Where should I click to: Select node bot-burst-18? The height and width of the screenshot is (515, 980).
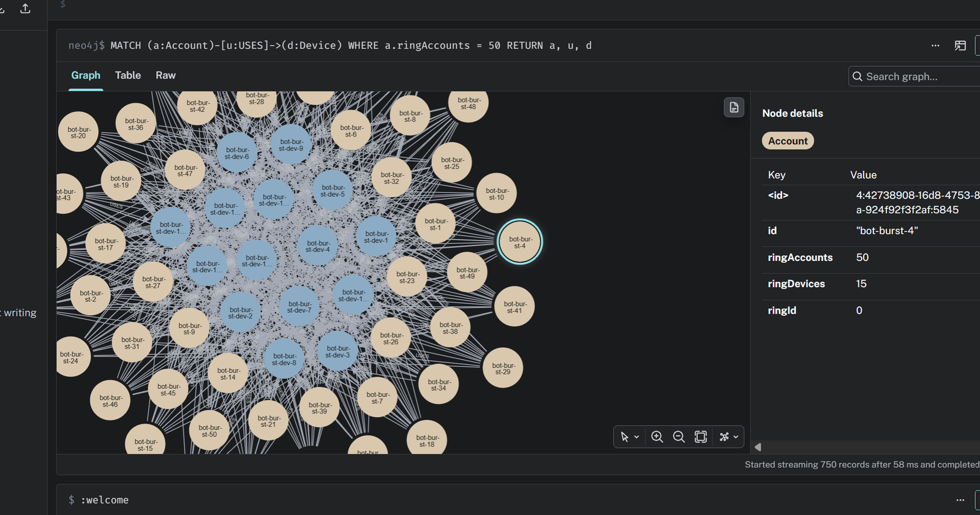tap(427, 440)
